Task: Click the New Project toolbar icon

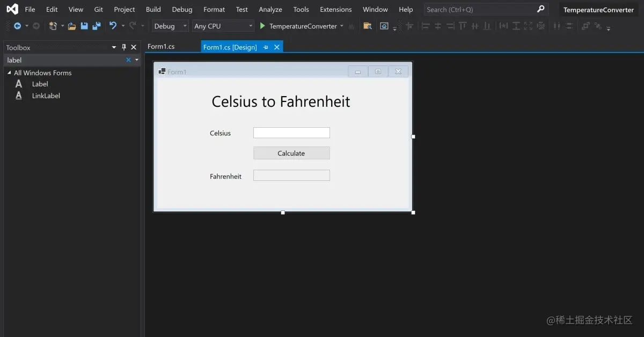Action: (x=53, y=26)
